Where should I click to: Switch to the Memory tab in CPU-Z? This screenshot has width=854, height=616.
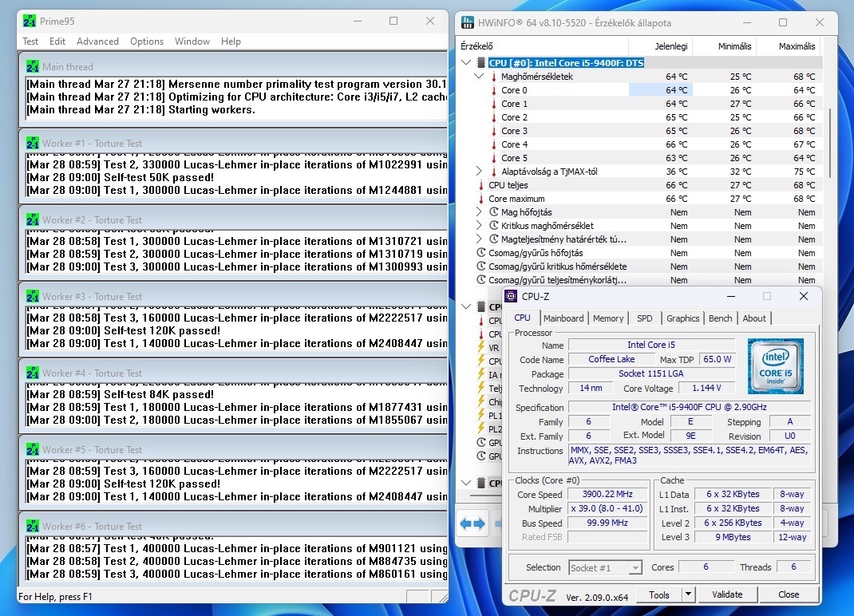[x=608, y=318]
